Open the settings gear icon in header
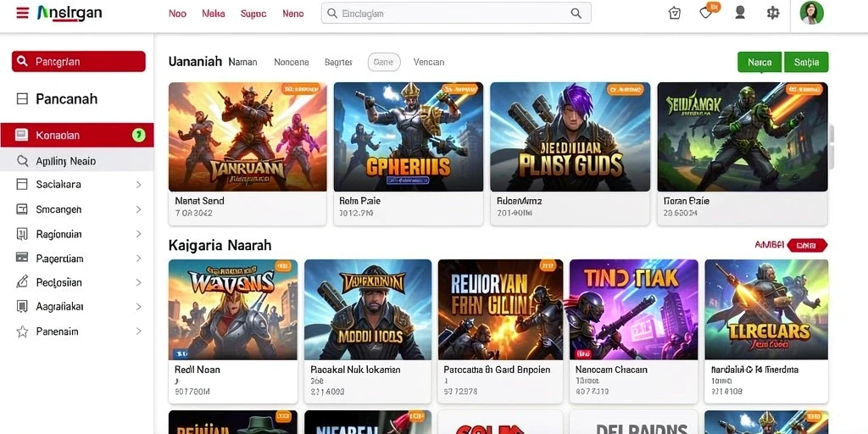Viewport: 868px width, 434px height. tap(773, 13)
